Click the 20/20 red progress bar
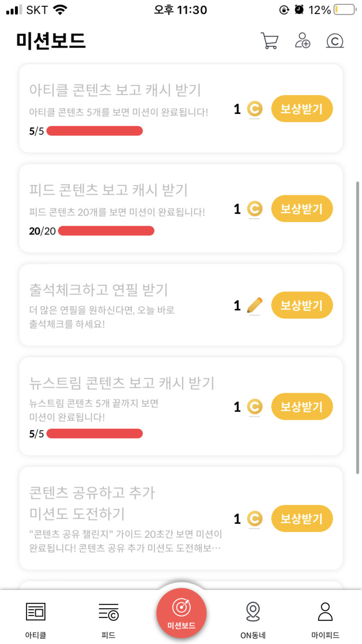The height and width of the screenshot is (644, 362). [106, 231]
